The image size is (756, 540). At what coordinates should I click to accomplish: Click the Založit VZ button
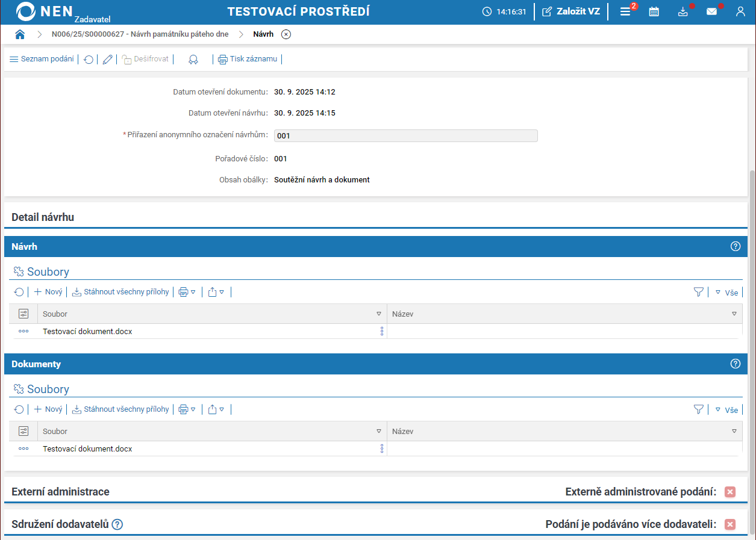tap(571, 11)
